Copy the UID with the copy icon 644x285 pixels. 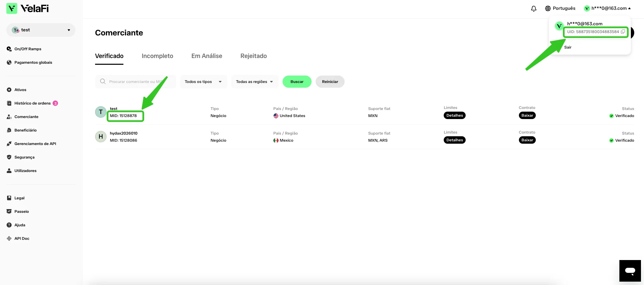click(x=623, y=32)
